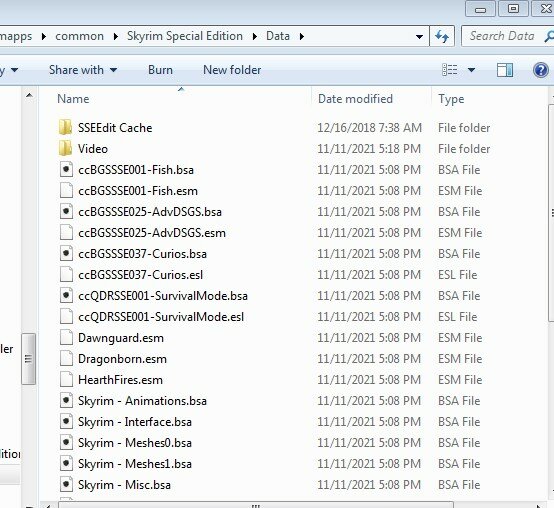Viewport: 554px width, 508px height.
Task: Create a New folder
Action: pos(232,70)
